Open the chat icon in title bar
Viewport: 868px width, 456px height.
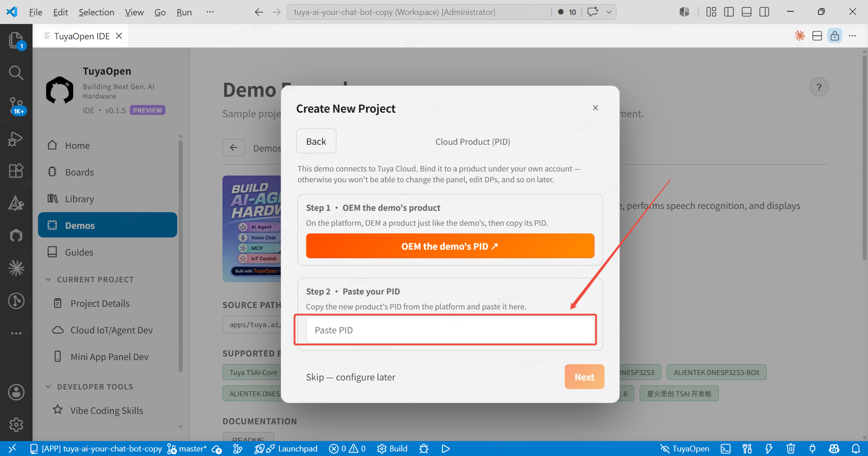tap(592, 12)
